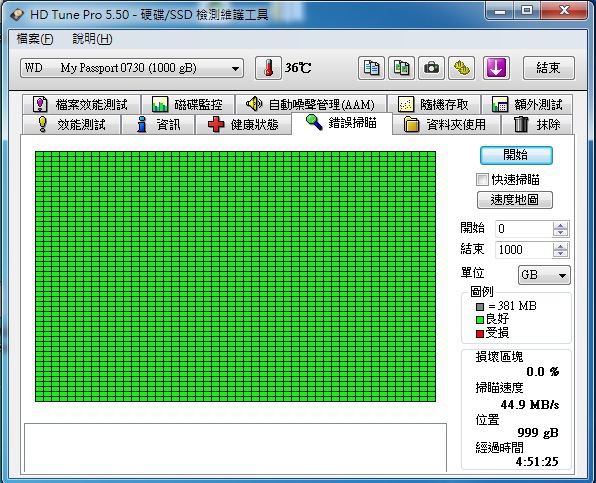Switch to the 資訊 tab
Viewport: 596px width, 483px height.
158,125
